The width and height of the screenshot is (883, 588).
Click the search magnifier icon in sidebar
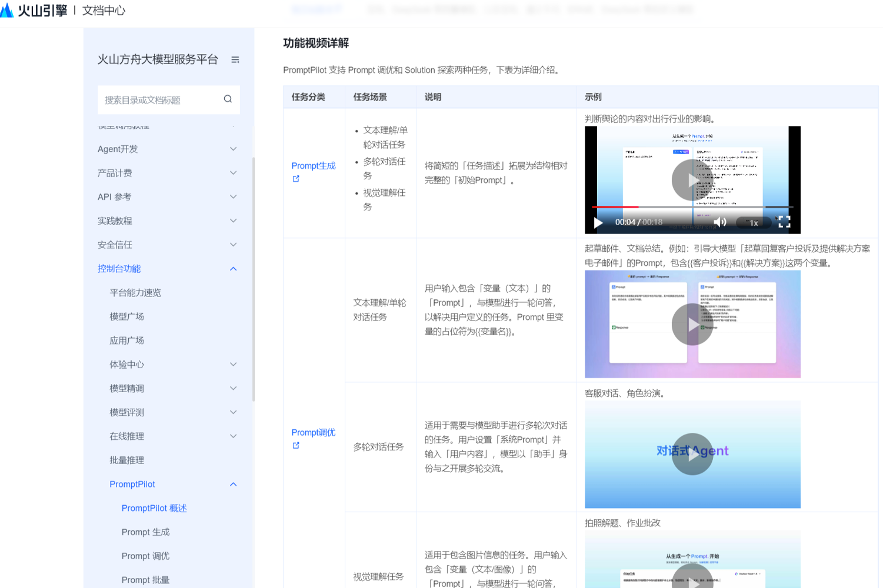228,99
